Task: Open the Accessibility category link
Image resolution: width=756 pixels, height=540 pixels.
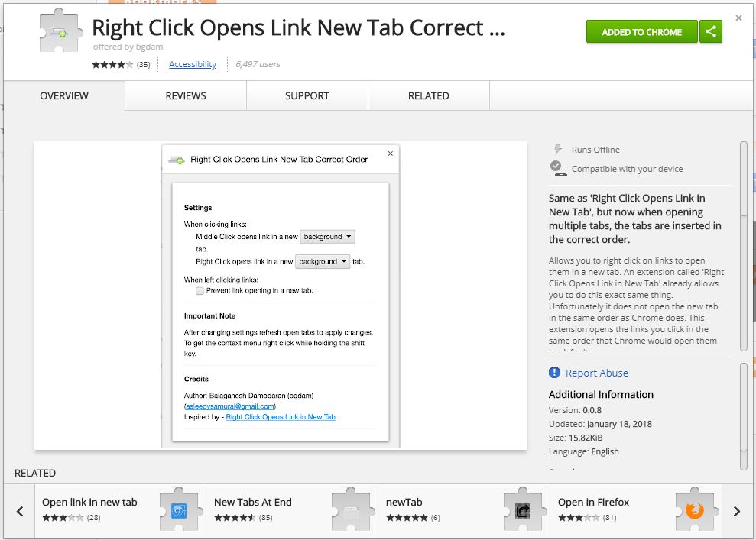Action: click(x=193, y=64)
